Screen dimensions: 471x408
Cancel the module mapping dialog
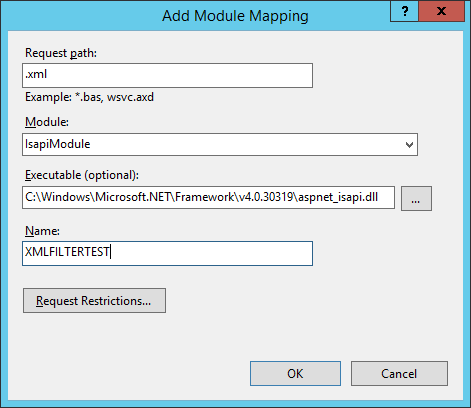[x=399, y=374]
